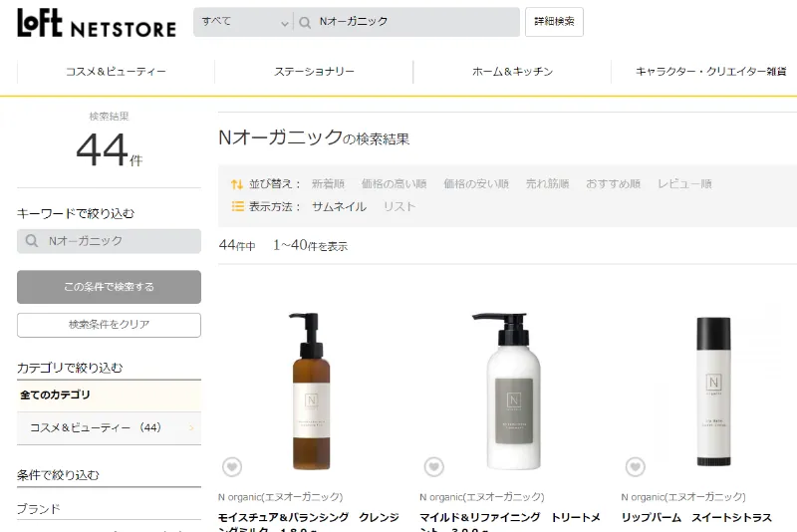This screenshot has width=797, height=532.
Task: Click the magnifier icon in sidebar keyword field
Action: tap(32, 241)
